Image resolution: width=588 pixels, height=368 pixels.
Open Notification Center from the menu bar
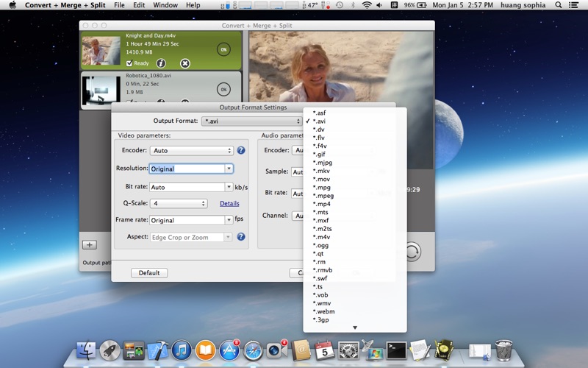[x=573, y=5]
